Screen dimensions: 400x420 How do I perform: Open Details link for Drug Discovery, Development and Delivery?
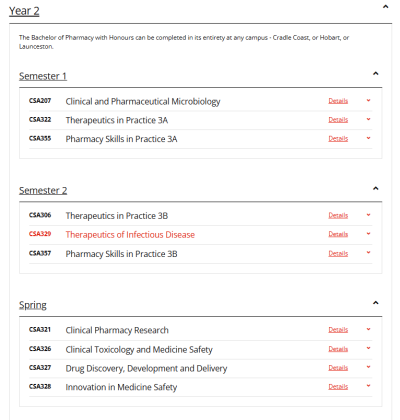pos(338,368)
